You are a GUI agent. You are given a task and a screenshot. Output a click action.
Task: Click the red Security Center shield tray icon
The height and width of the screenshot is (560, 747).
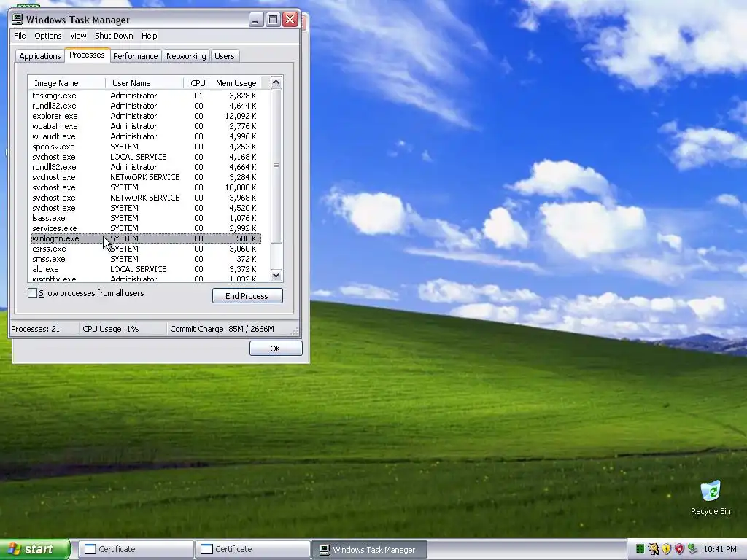(679, 549)
